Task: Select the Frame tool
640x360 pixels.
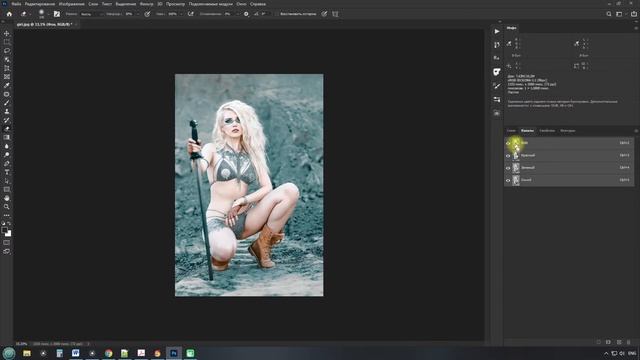Action: point(7,77)
